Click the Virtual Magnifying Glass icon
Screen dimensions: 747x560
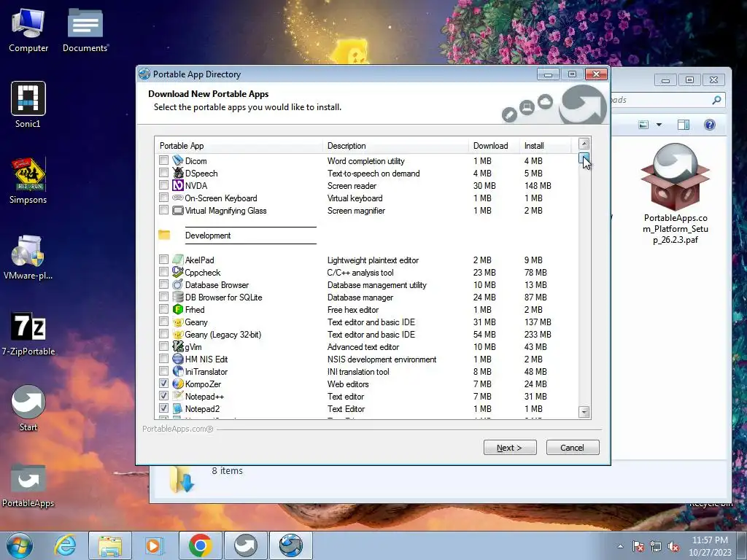point(178,210)
